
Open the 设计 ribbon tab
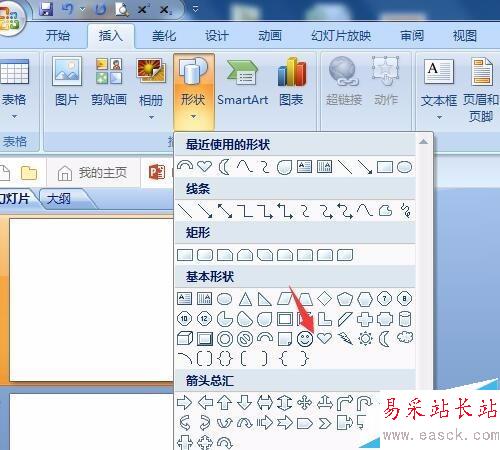click(x=217, y=35)
